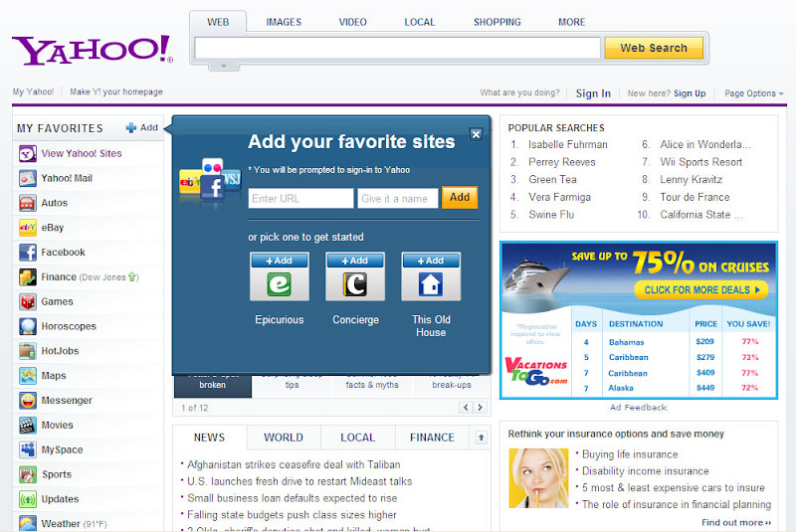Image resolution: width=796 pixels, height=532 pixels.
Task: Click the Autos car icon
Action: [28, 203]
